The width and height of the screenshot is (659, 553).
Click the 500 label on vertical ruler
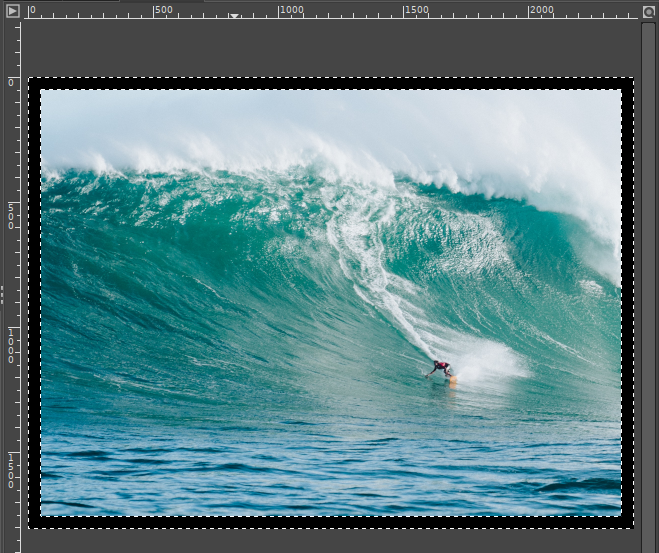coord(11,215)
